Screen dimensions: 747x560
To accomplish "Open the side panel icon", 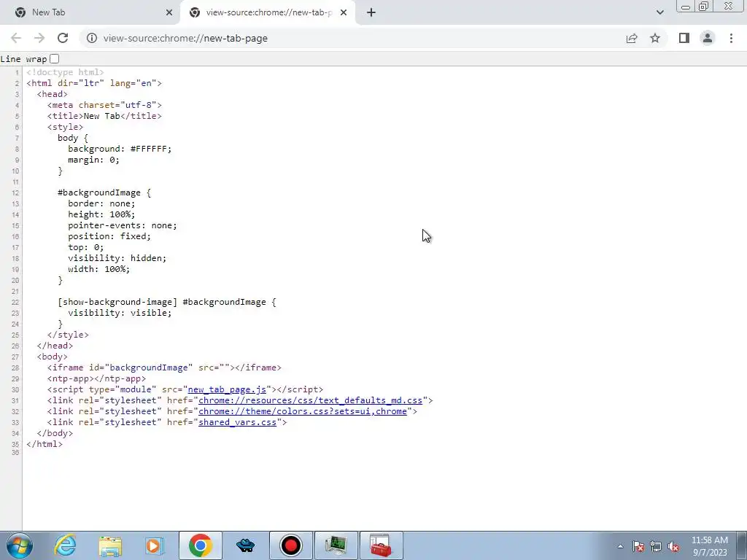I will (684, 38).
